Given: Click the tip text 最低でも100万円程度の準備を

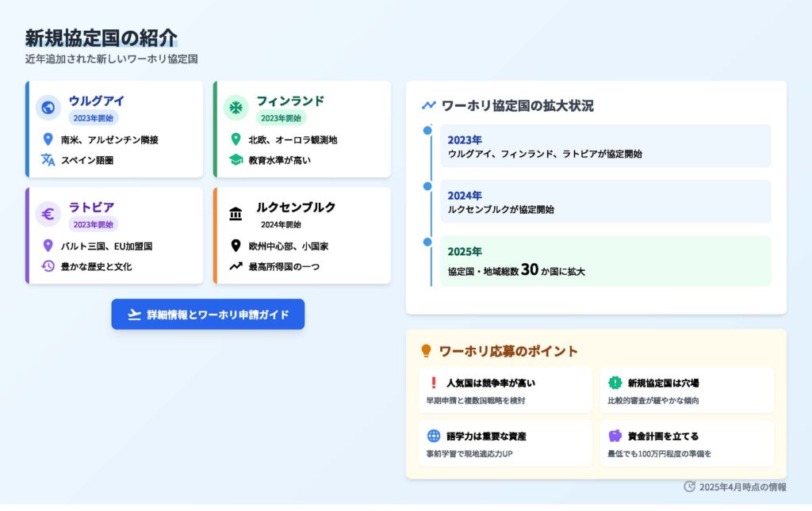Looking at the screenshot, I should coord(659,454).
